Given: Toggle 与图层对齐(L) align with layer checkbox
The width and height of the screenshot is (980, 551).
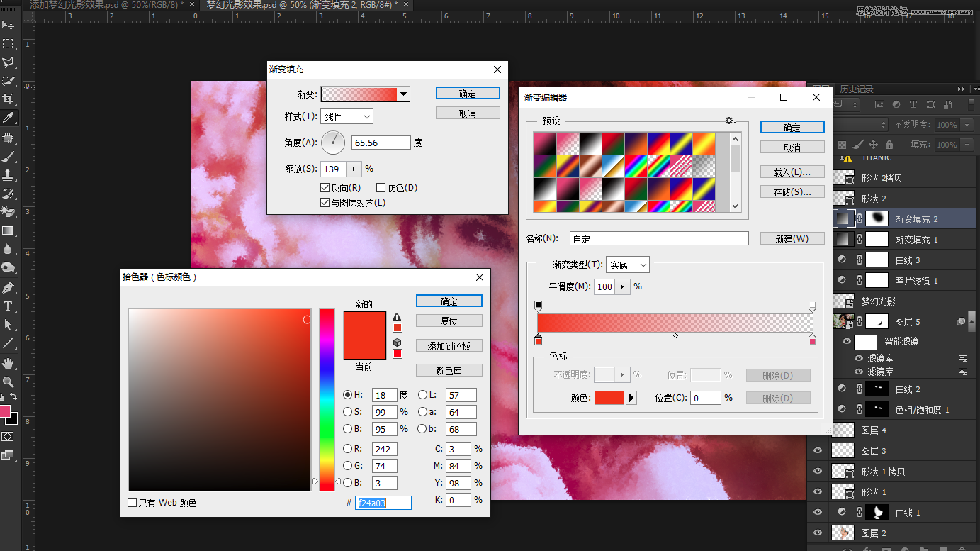Looking at the screenshot, I should [325, 203].
